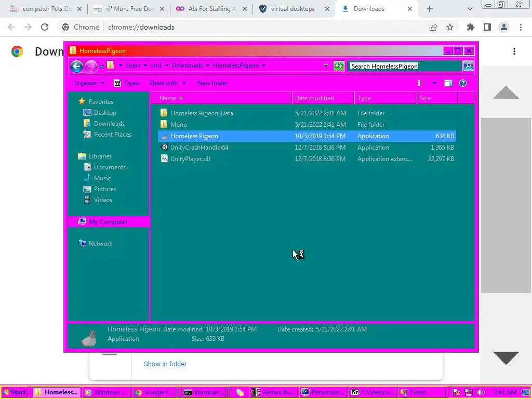Expand the vm1 breadcrumb arrow
The height and width of the screenshot is (399, 532).
click(x=167, y=65)
